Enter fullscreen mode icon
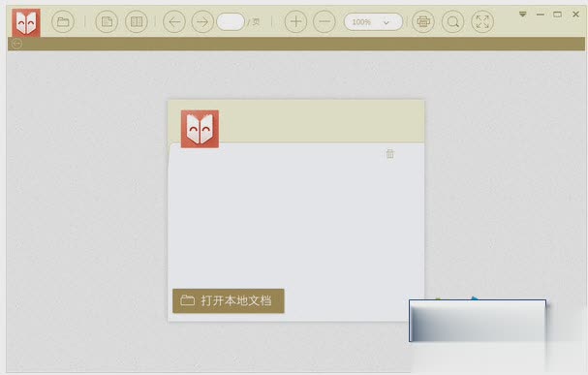 (x=482, y=21)
